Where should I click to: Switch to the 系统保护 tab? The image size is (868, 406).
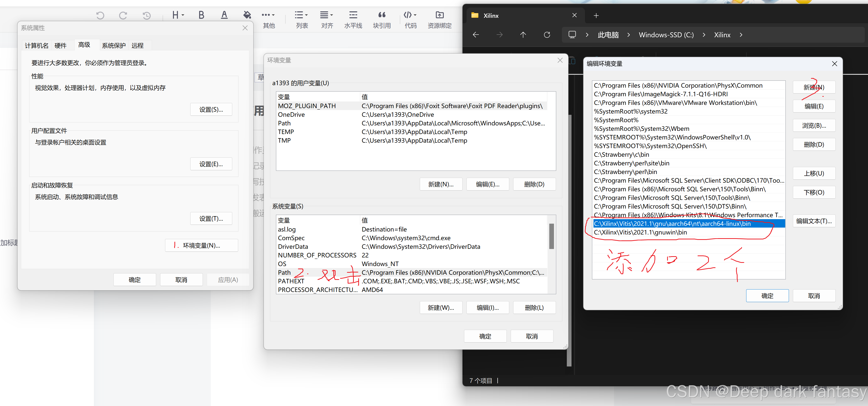pos(114,45)
